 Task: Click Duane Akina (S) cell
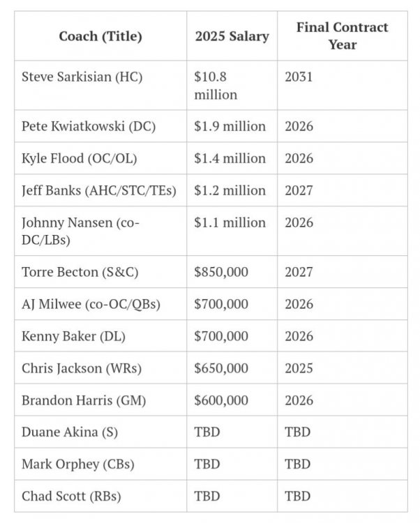pyautogui.click(x=70, y=432)
